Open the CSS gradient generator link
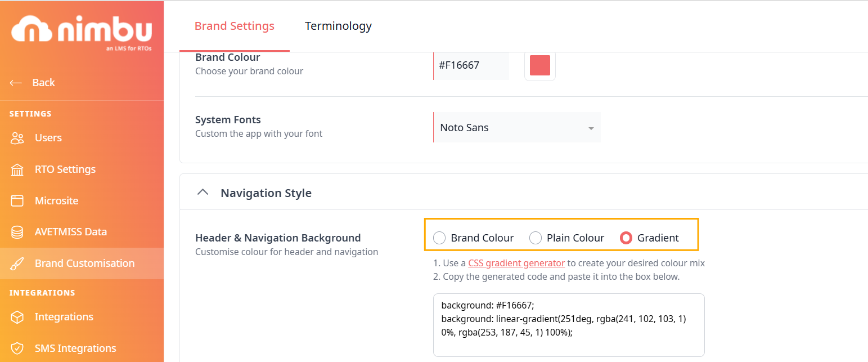This screenshot has width=868, height=362. 516,263
